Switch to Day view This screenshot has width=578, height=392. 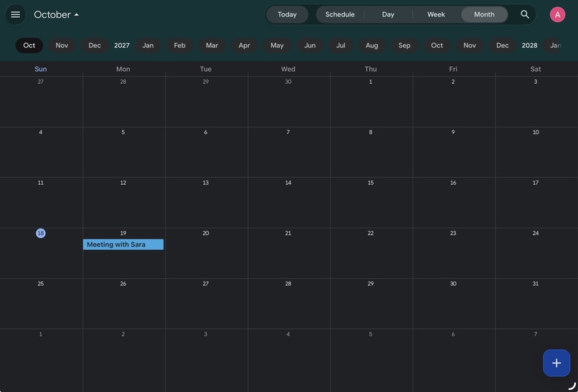pos(388,14)
